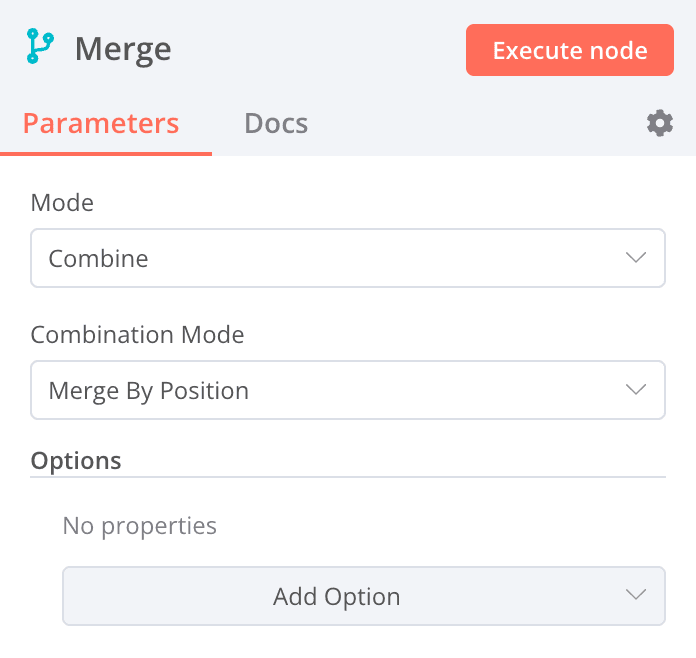Screen dimensions: 696x658
Task: Click the Add Option chevron arrow
Action: 636,595
